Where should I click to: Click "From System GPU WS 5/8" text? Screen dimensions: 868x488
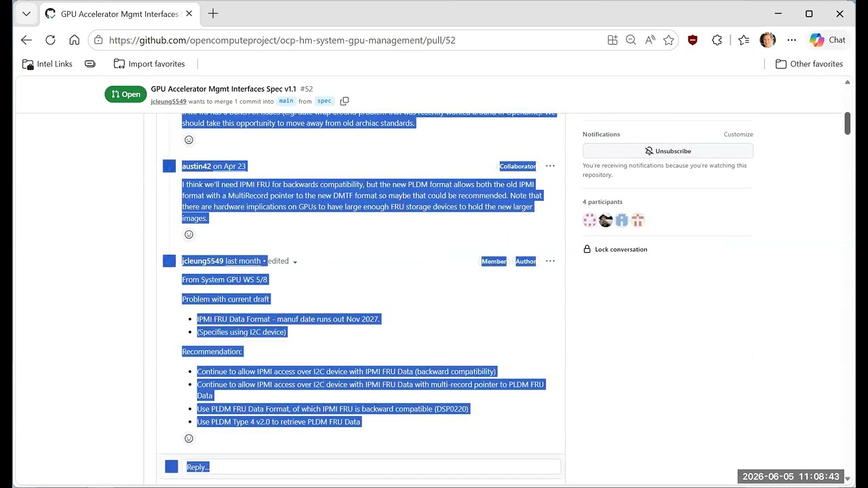coord(225,279)
